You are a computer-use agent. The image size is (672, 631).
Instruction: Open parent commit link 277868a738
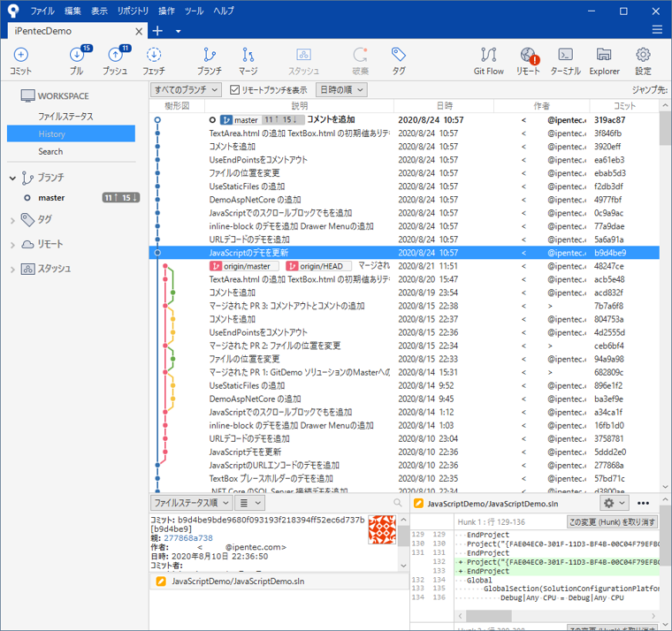pos(188,538)
